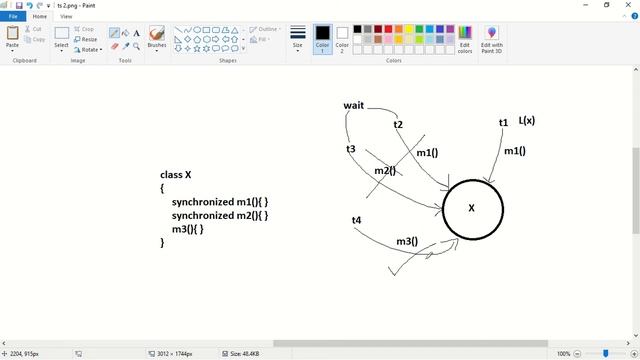Screen dimensions: 640x360
Task: Activate Color 2 background selector
Action: click(x=342, y=39)
